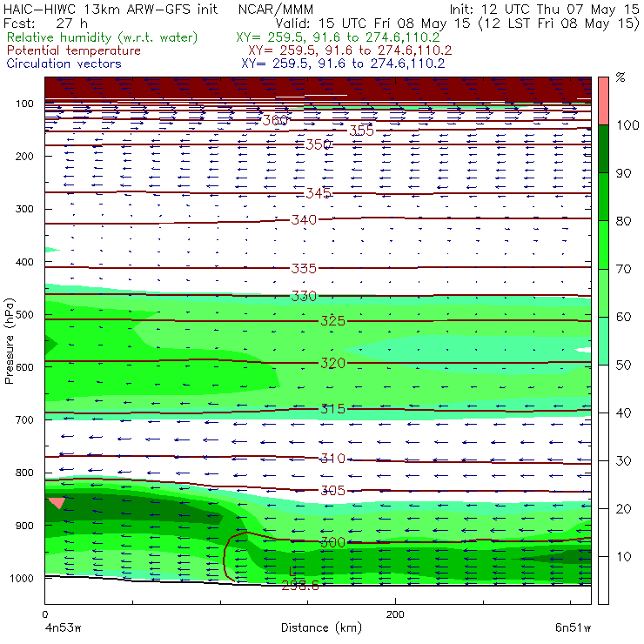This screenshot has width=644, height=644.
Task: Click the 'Potential temperature' legend label
Action: (73, 50)
